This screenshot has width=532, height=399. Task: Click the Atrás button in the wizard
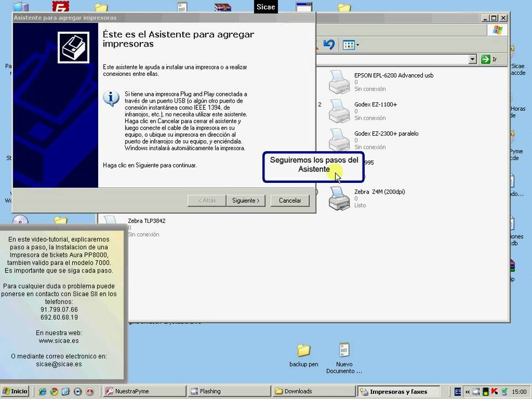pos(207,201)
